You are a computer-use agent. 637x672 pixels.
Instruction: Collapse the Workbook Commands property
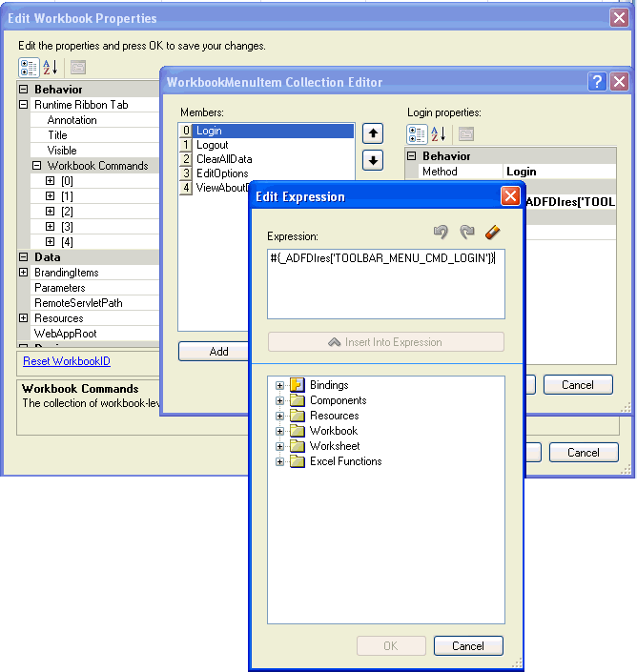point(37,166)
